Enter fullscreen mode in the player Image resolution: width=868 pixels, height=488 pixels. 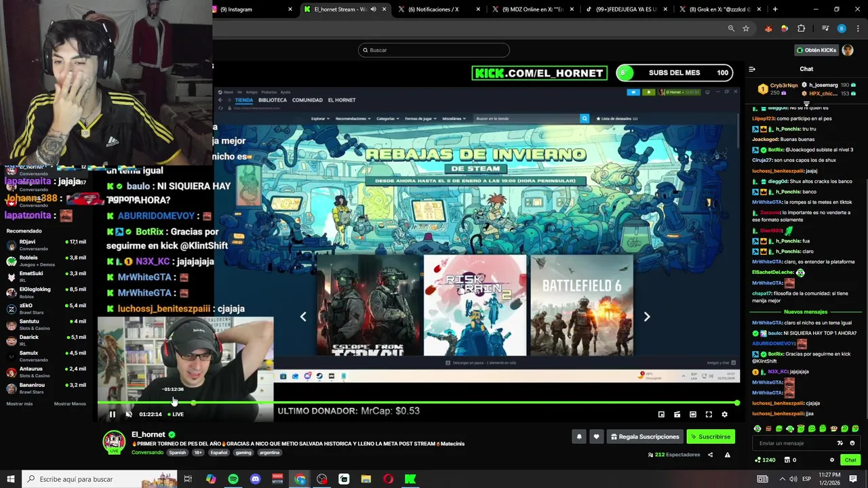[x=709, y=414]
